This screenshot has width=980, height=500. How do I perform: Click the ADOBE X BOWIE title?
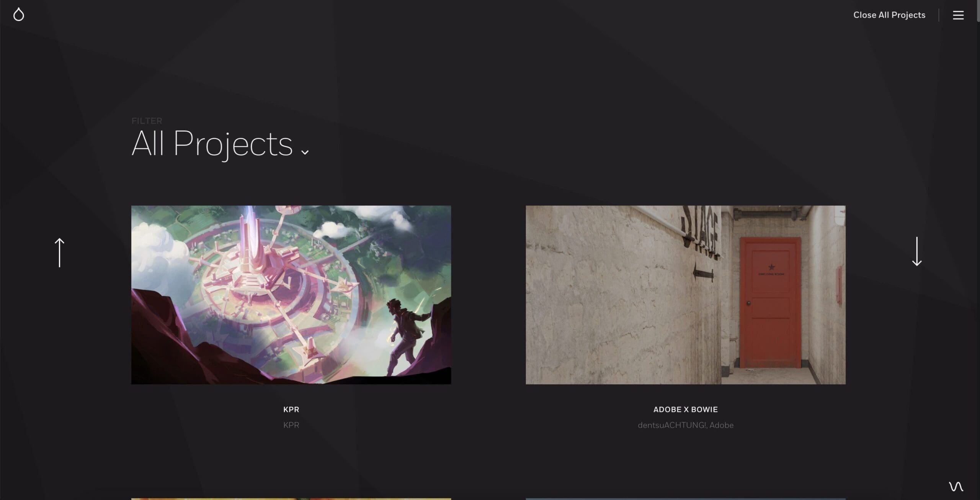685,409
